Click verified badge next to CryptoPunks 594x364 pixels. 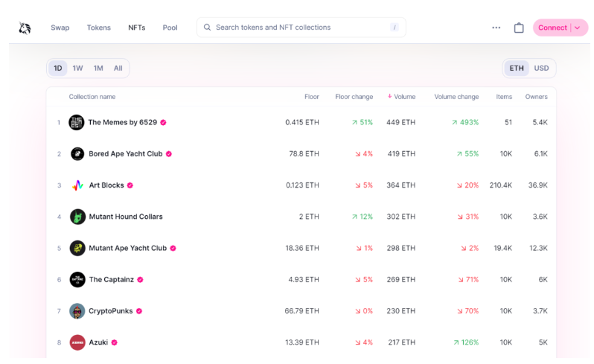coord(139,311)
